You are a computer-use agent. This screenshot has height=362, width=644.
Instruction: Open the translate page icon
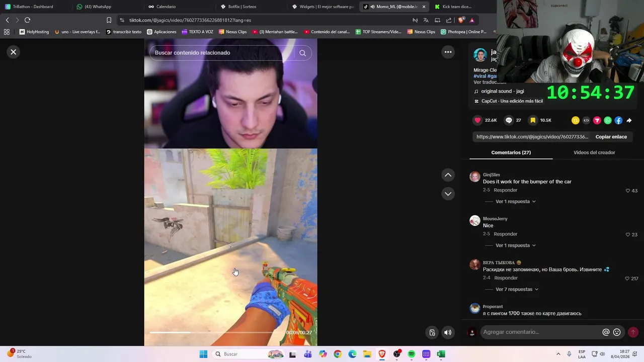426,20
